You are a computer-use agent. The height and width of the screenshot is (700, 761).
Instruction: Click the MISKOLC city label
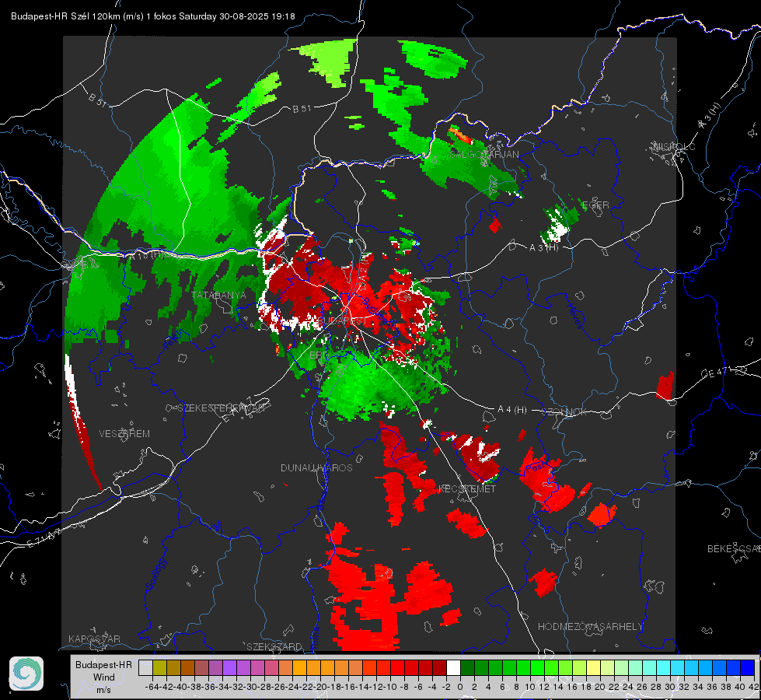click(x=674, y=146)
